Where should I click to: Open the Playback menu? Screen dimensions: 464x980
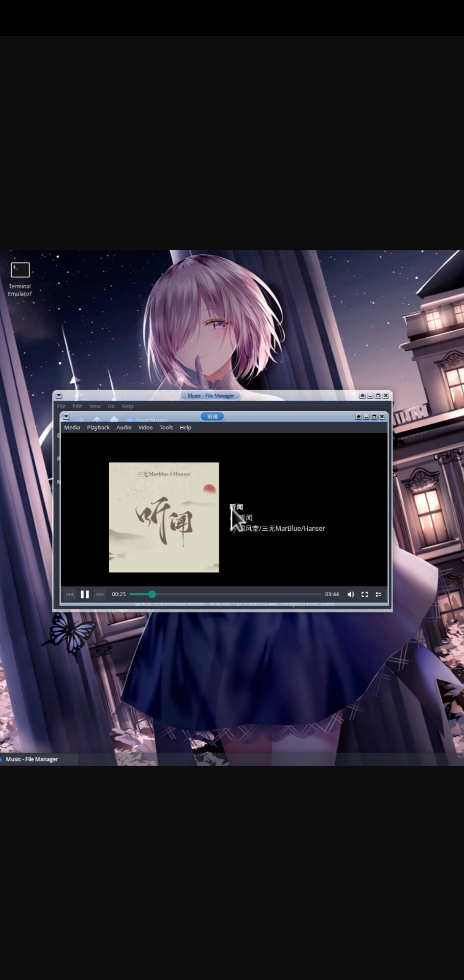[x=98, y=428]
